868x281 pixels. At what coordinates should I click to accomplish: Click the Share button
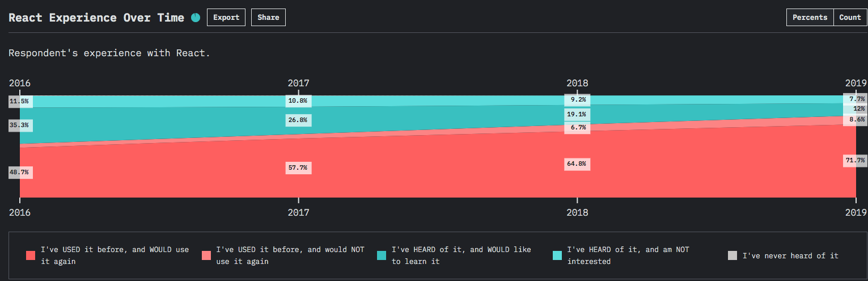pos(268,18)
